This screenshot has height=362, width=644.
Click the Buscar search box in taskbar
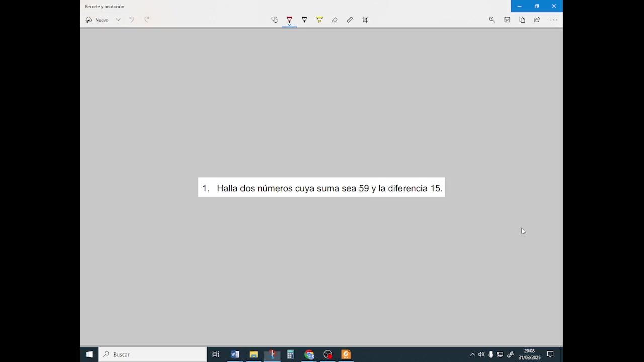[x=152, y=354]
